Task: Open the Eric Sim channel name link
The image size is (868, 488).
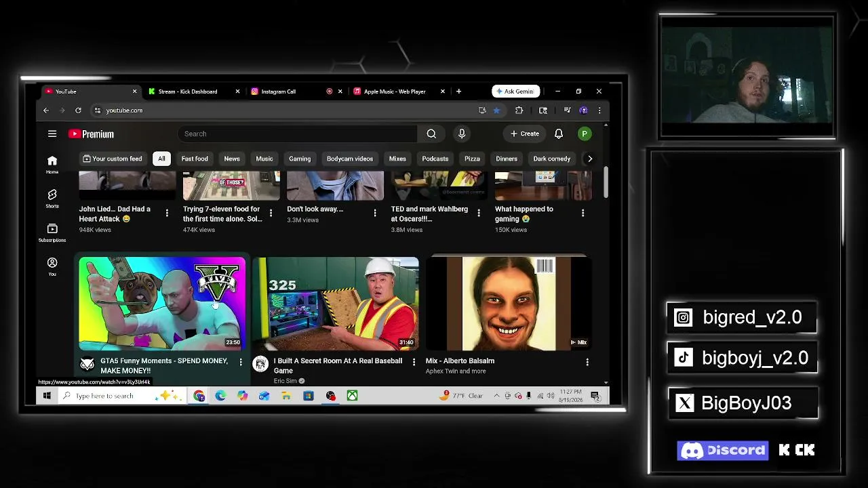Action: 285,381
